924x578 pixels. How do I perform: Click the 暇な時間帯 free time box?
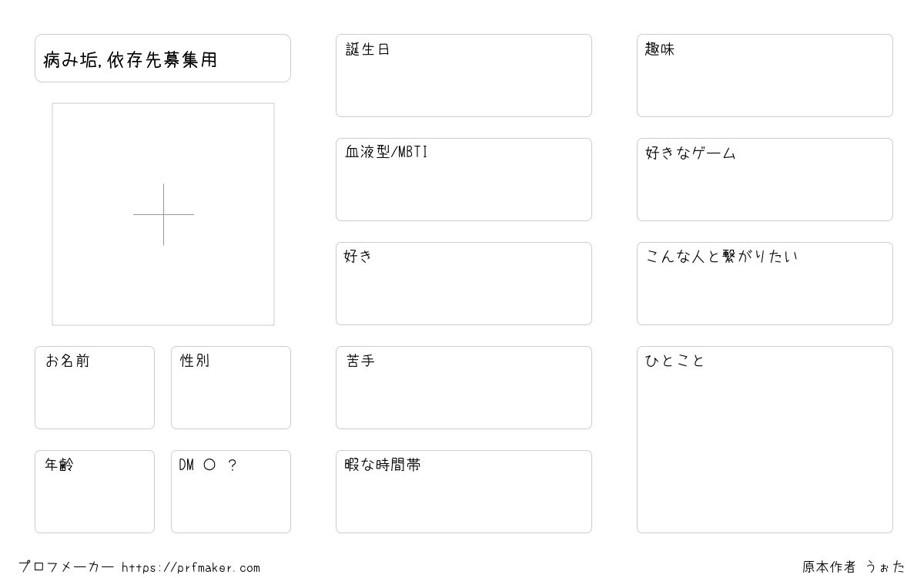pos(464,492)
